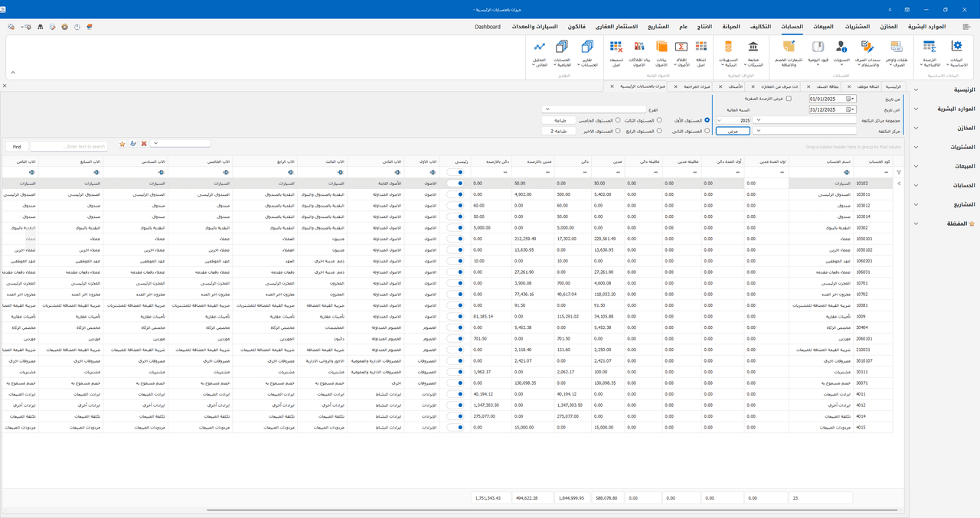Switch to المشتريات ribbon tab
The height and width of the screenshot is (518, 980).
click(857, 27)
